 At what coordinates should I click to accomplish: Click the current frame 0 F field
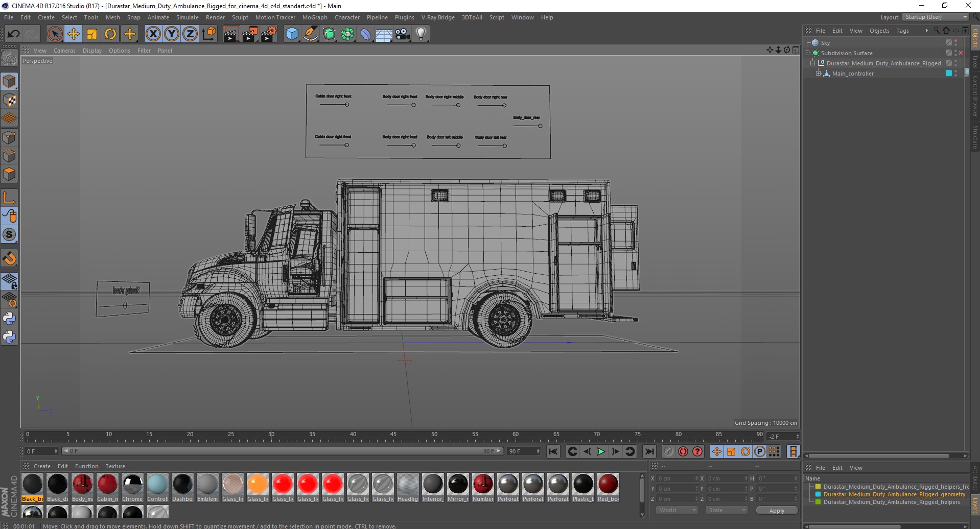pos(41,451)
